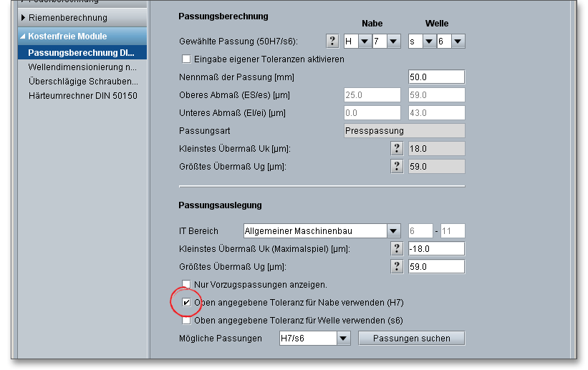Click help icon next to Gewählte Passung
588x370 pixels.
[332, 42]
